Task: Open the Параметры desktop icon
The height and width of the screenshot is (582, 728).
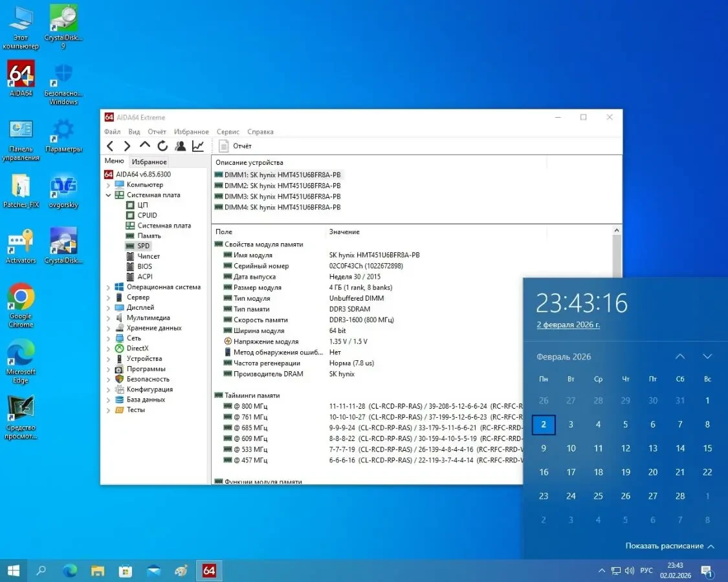Action: (63, 136)
